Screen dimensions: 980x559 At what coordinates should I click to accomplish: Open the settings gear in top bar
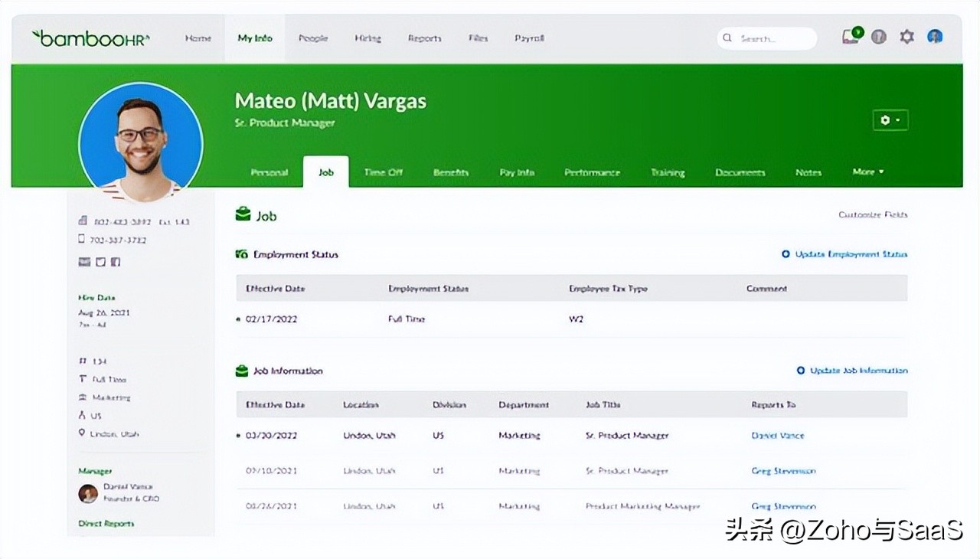coord(907,37)
